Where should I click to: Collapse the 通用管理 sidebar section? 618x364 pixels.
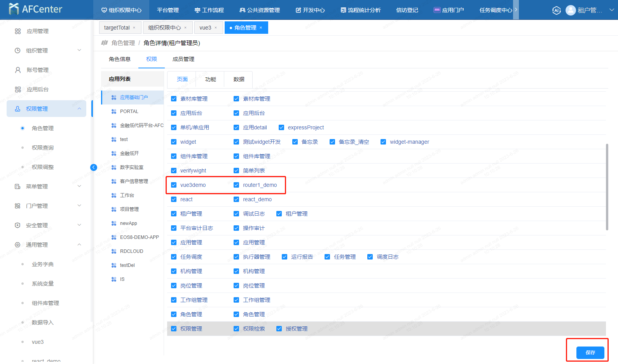[79, 245]
